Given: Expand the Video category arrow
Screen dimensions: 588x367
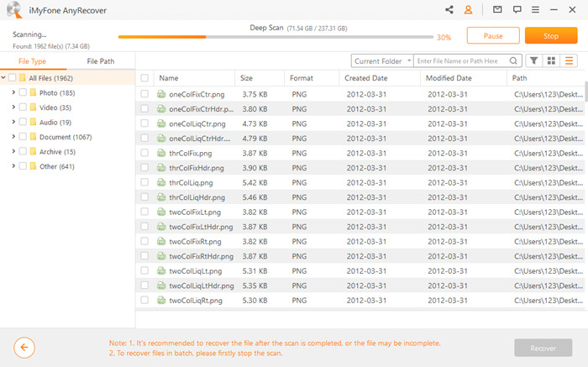Looking at the screenshot, I should (13, 107).
